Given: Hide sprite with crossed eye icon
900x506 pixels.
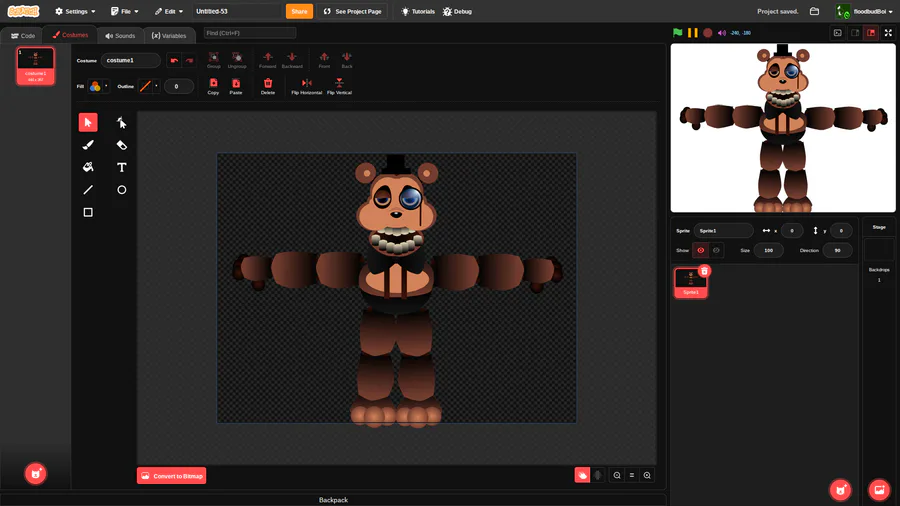Looking at the screenshot, I should (x=716, y=250).
